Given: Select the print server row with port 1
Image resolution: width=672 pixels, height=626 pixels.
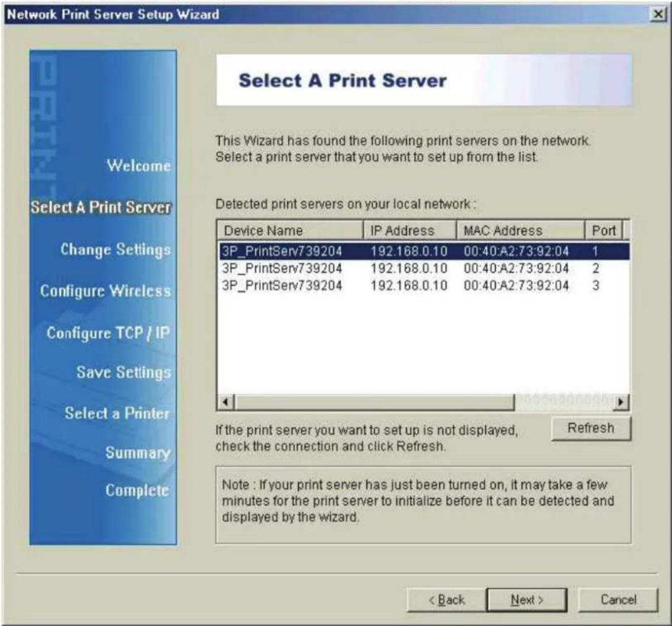Looking at the screenshot, I should tap(424, 251).
